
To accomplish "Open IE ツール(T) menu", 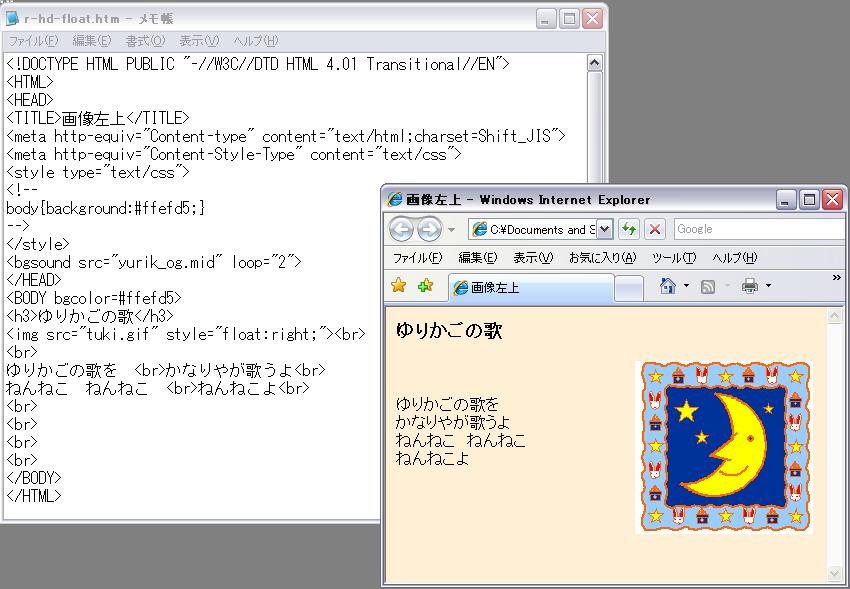I will click(674, 258).
